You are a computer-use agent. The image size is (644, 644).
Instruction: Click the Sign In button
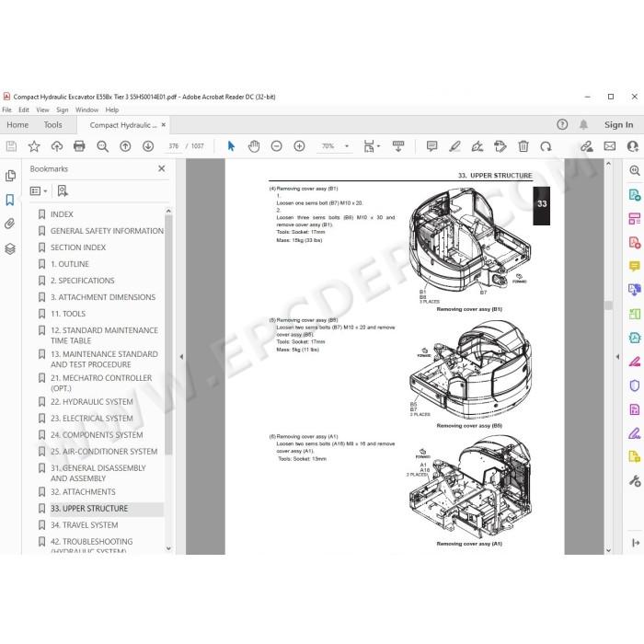618,124
